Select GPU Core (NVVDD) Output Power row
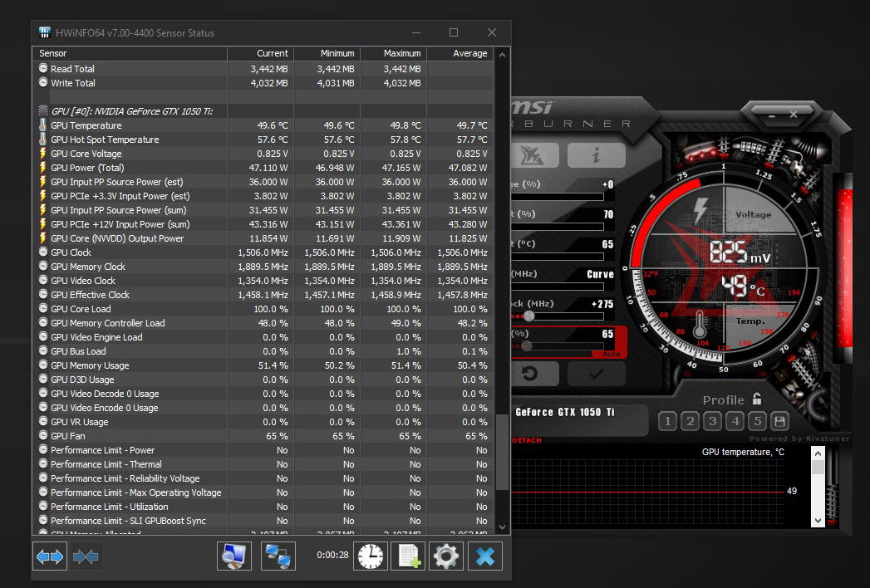Screen dimensions: 870x588 click(x=263, y=238)
